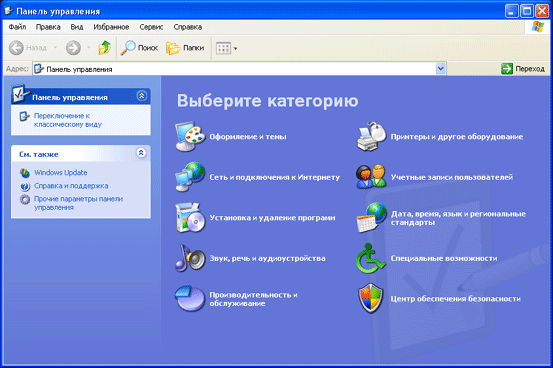Click the Центр обеспечения безопасности link
Image resolution: width=553 pixels, height=368 pixels.
pos(456,299)
